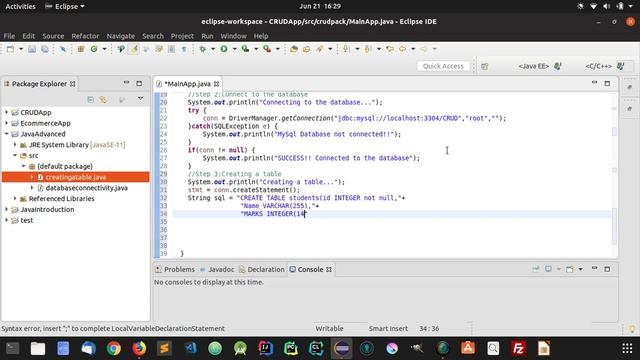This screenshot has height=360, width=640.
Task: Toggle Block Selection mode toolbar button
Action: (171, 49)
